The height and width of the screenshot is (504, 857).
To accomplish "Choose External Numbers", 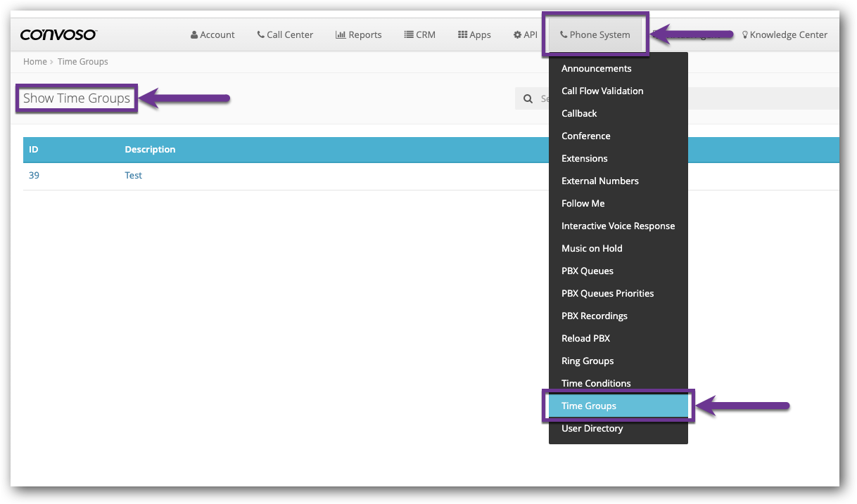I will click(618, 181).
